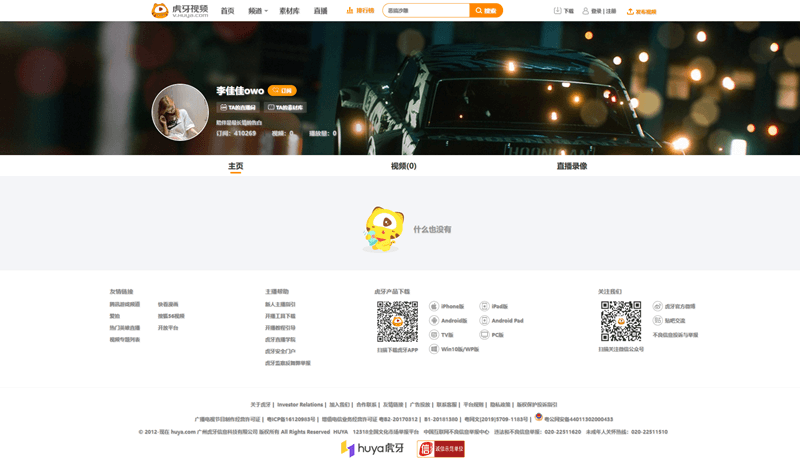Switch to the 视频(0) tab

click(x=404, y=166)
